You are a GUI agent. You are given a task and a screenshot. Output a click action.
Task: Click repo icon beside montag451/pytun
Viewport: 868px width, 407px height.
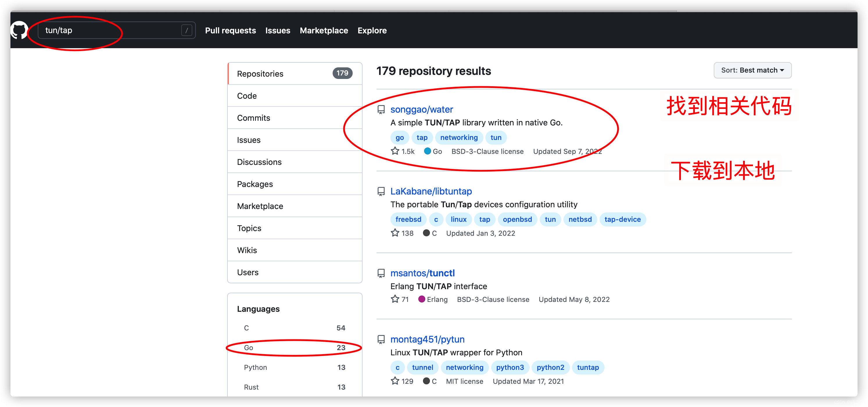pyautogui.click(x=381, y=340)
